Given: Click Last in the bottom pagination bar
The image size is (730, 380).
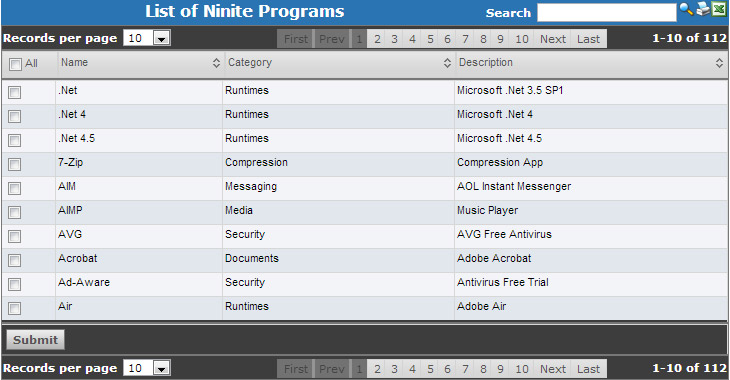Looking at the screenshot, I should tap(588, 369).
